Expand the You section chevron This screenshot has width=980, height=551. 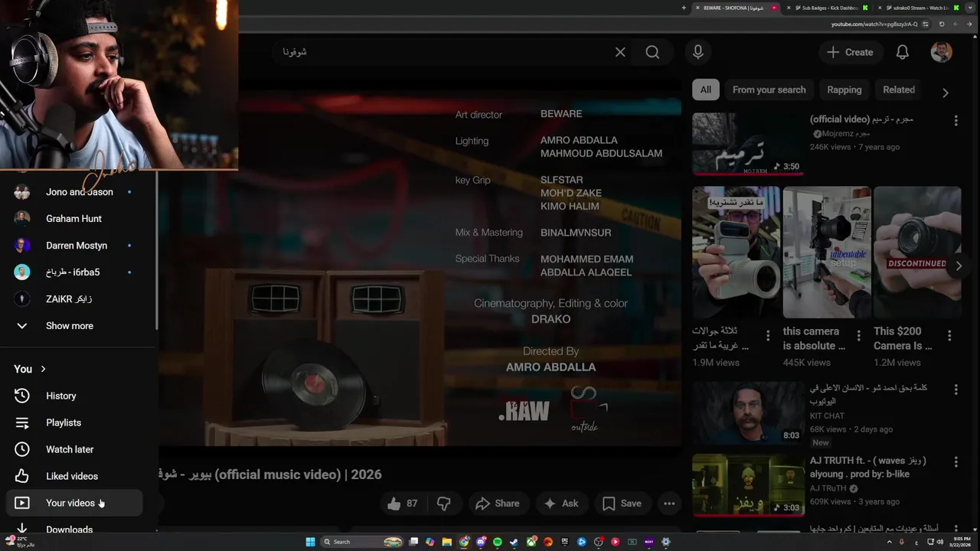pyautogui.click(x=43, y=369)
